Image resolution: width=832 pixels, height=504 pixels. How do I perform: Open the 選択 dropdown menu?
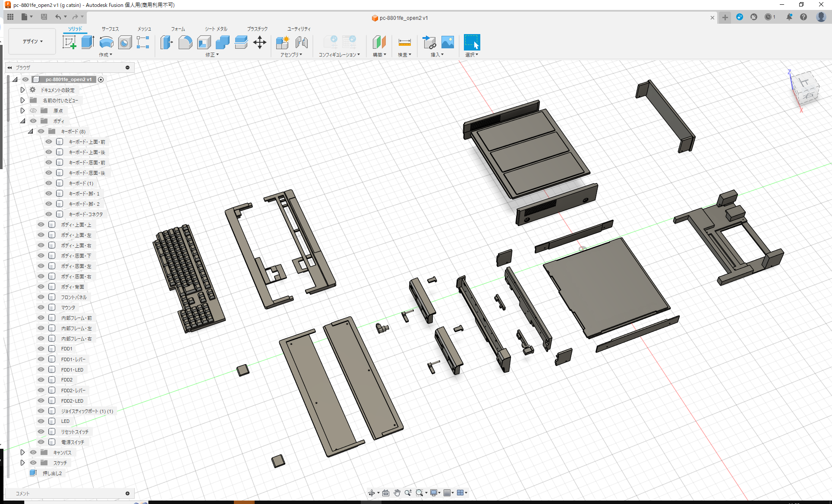pos(472,54)
